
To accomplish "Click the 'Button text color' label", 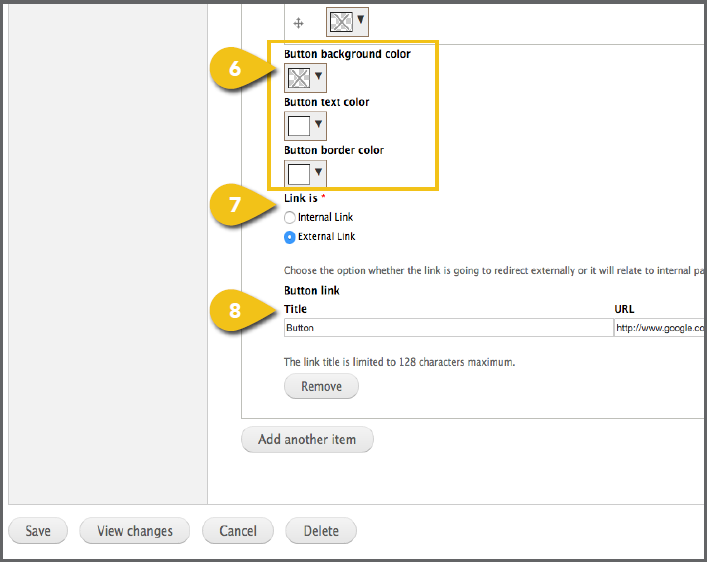I will point(326,102).
